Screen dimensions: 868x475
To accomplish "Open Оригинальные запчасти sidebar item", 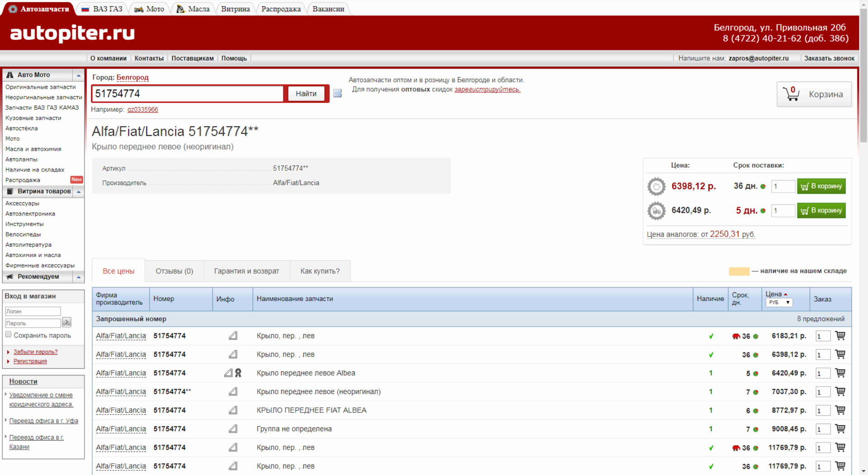I will pos(41,87).
